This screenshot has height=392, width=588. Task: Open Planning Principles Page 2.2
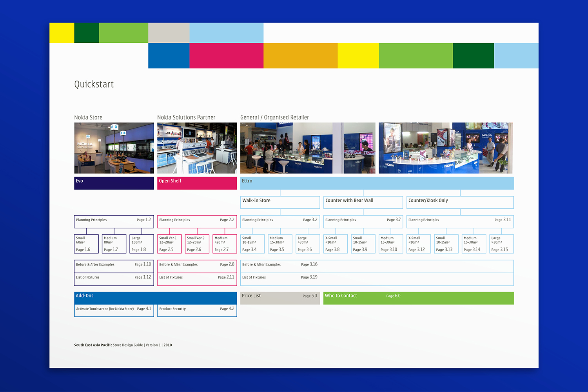click(x=197, y=222)
